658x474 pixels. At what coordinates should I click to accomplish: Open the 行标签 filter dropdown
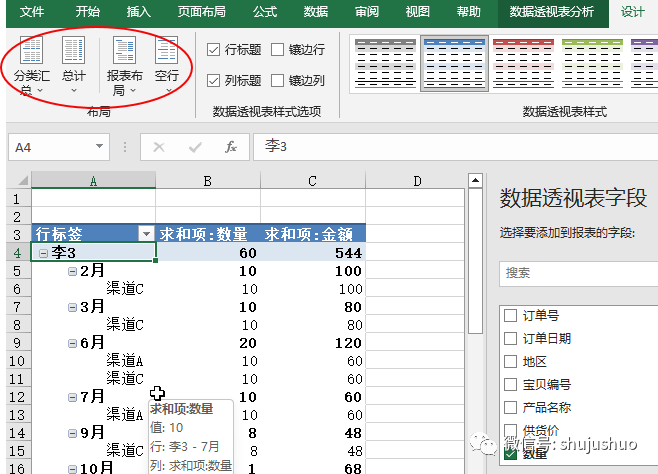click(x=147, y=233)
